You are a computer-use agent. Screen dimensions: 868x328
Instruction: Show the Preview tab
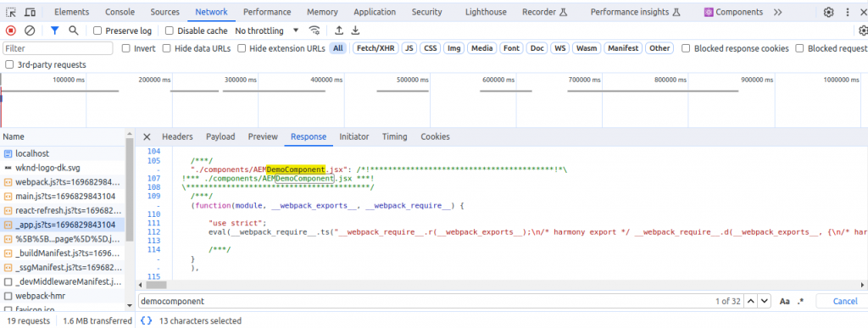(x=263, y=136)
